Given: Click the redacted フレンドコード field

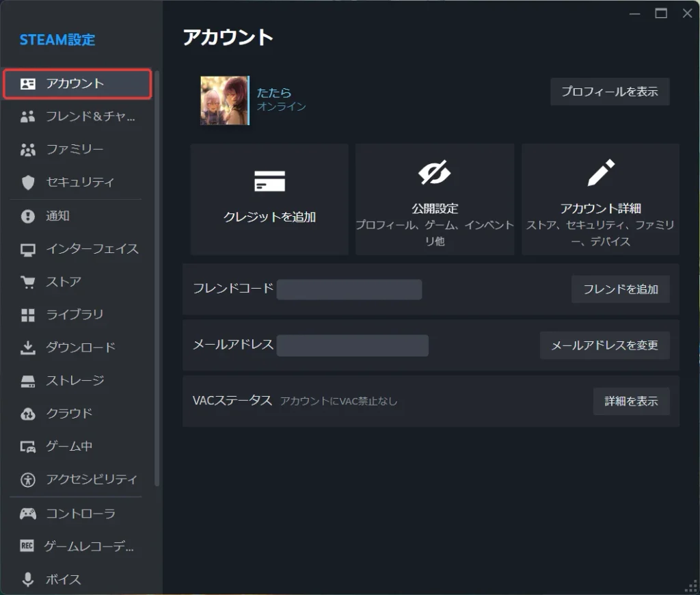Looking at the screenshot, I should point(349,289).
